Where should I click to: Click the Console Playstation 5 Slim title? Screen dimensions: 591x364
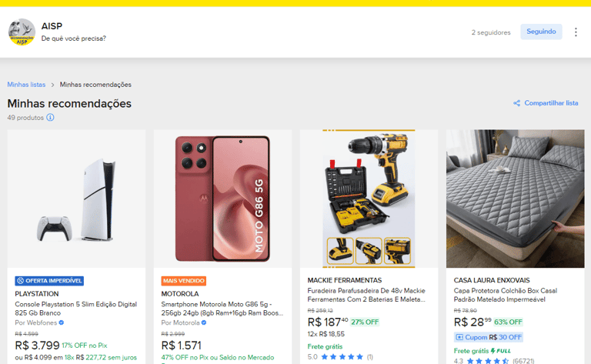click(x=75, y=309)
